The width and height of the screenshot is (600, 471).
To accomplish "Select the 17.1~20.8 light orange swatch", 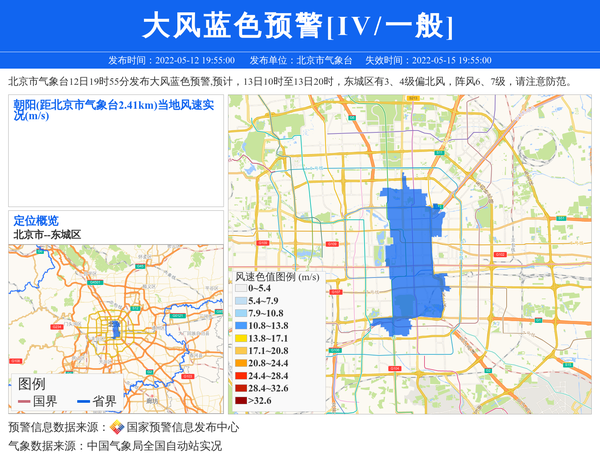I will pos(241,351).
